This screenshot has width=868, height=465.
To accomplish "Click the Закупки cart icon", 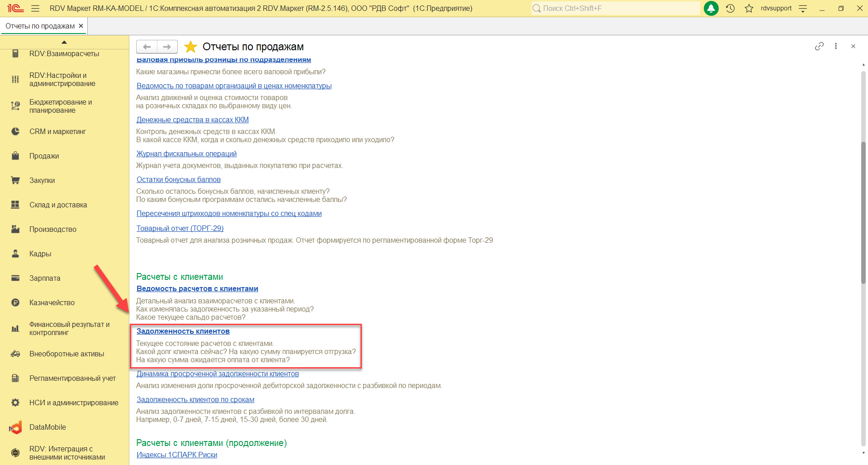I will coord(15,180).
